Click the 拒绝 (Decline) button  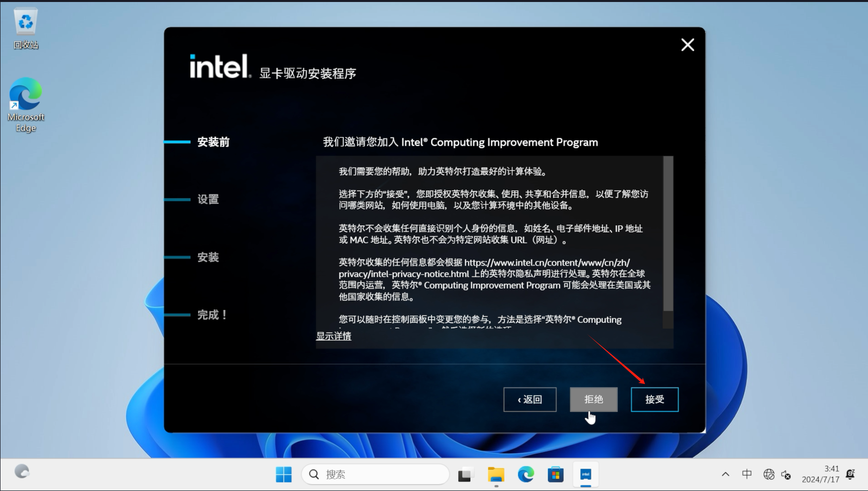[594, 399]
